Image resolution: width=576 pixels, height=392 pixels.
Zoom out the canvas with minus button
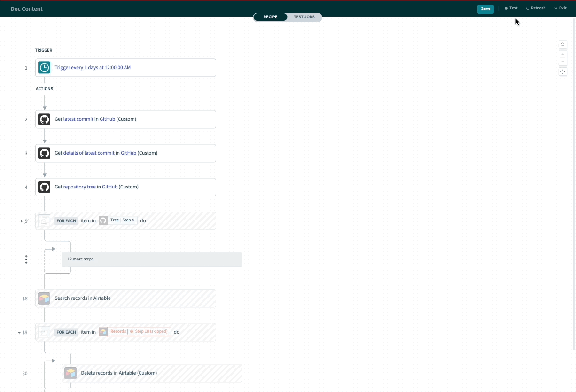[563, 62]
